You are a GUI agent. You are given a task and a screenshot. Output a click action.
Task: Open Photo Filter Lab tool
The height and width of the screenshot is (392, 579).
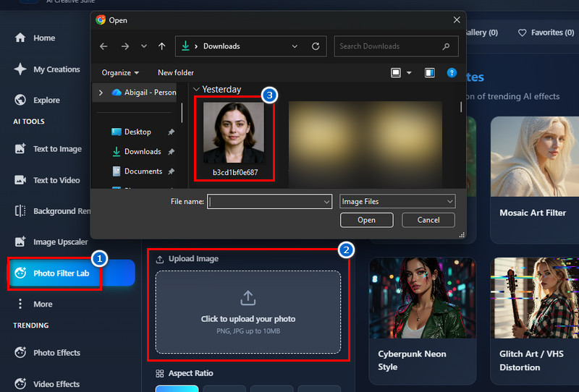72,273
